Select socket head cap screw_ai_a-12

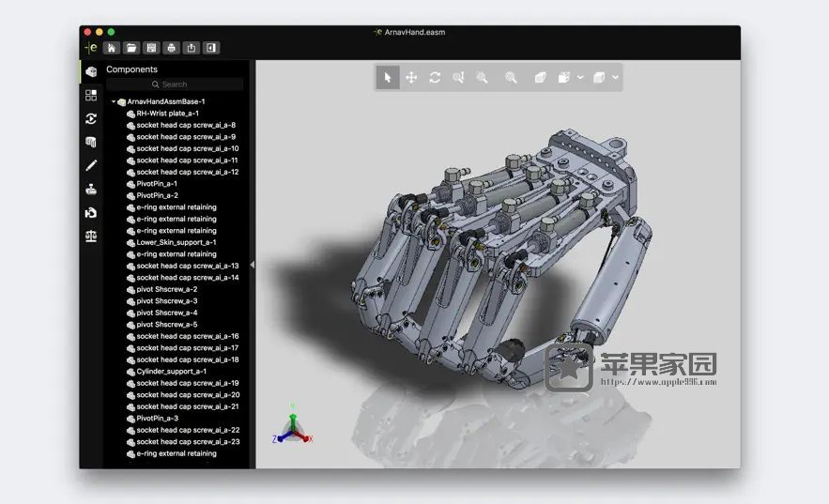point(188,172)
